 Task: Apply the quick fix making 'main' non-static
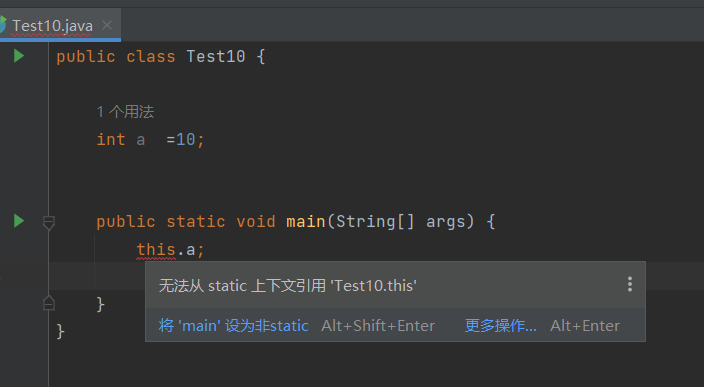click(x=233, y=325)
